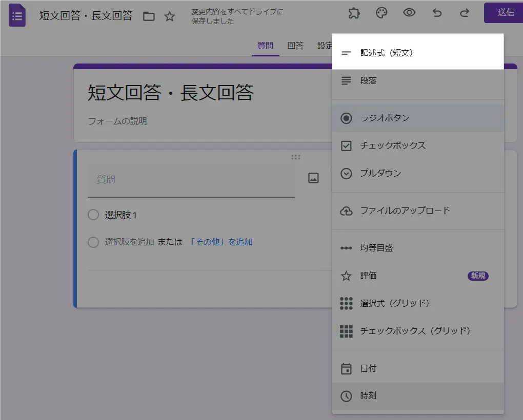Select 均等目盛 question type
The image size is (523, 420).
click(x=418, y=248)
